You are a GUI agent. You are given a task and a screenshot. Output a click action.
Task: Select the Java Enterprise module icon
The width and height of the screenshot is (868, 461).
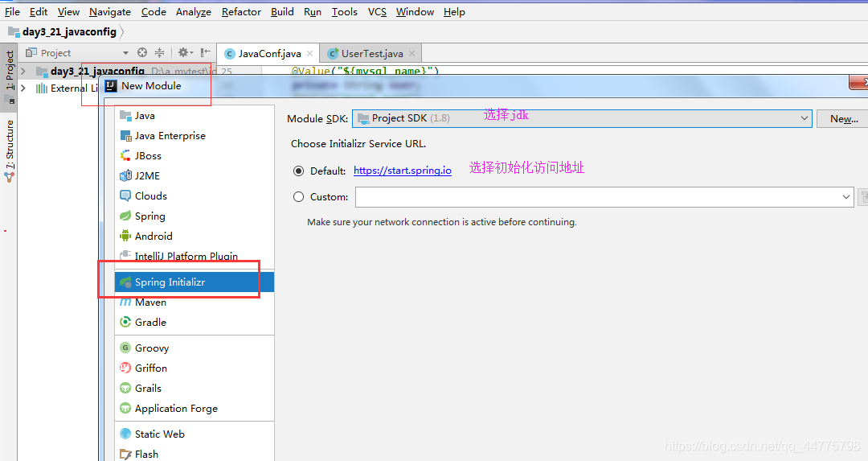click(125, 136)
